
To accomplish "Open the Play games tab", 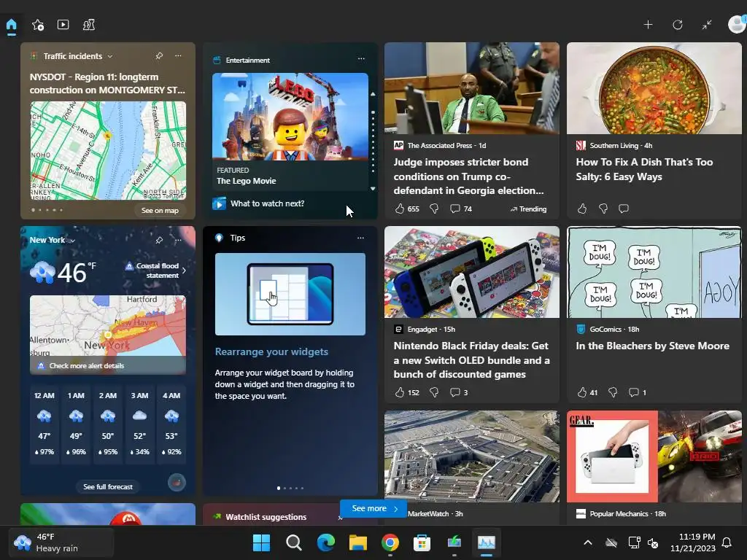I will tap(89, 25).
